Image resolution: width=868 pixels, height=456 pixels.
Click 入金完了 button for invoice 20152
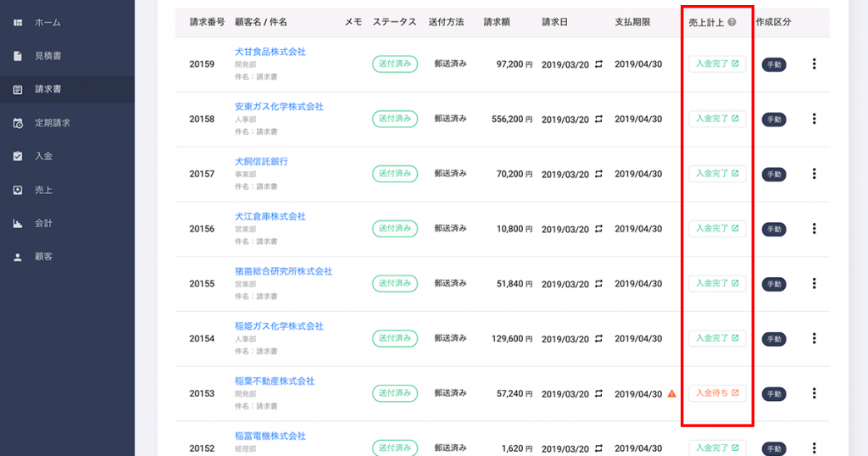pos(717,448)
